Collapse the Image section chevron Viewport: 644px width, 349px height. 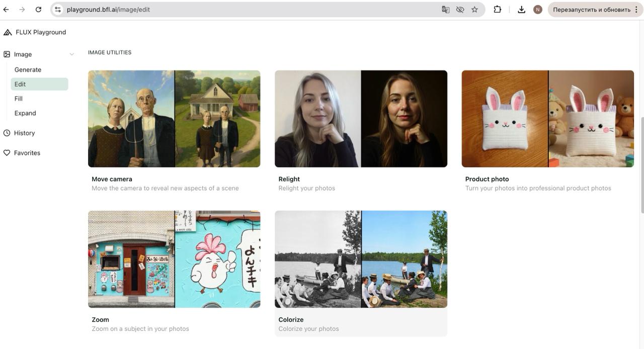(71, 54)
